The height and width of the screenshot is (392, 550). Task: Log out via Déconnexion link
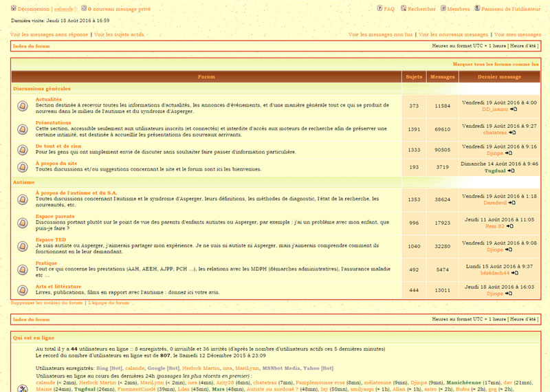[33, 9]
